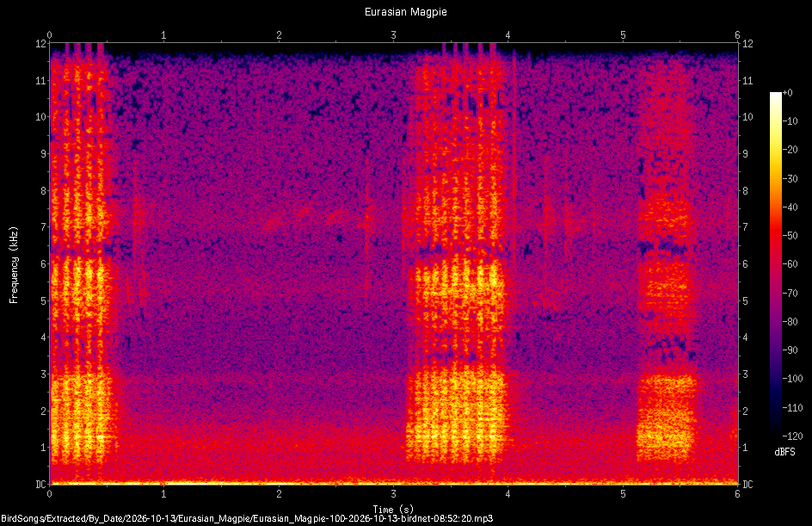Click "9" on the left frequency axis

click(43, 154)
